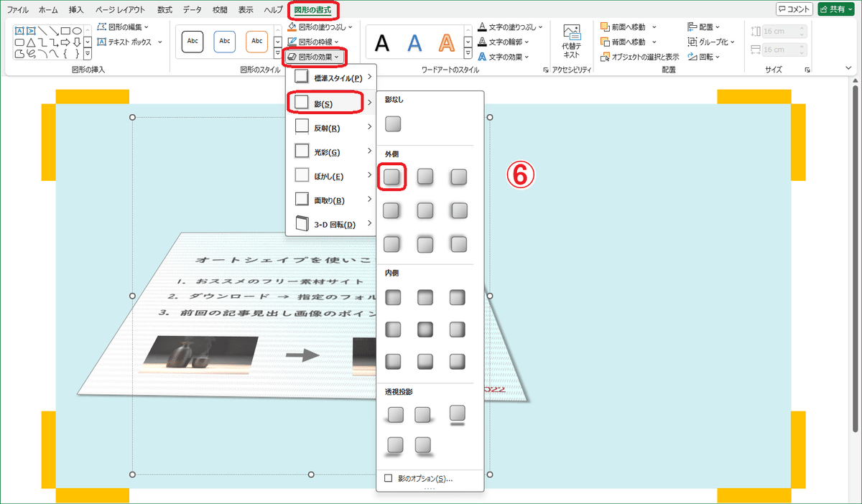Choose the block Right Arrow shape
The height and width of the screenshot is (504, 862).
(x=65, y=42)
